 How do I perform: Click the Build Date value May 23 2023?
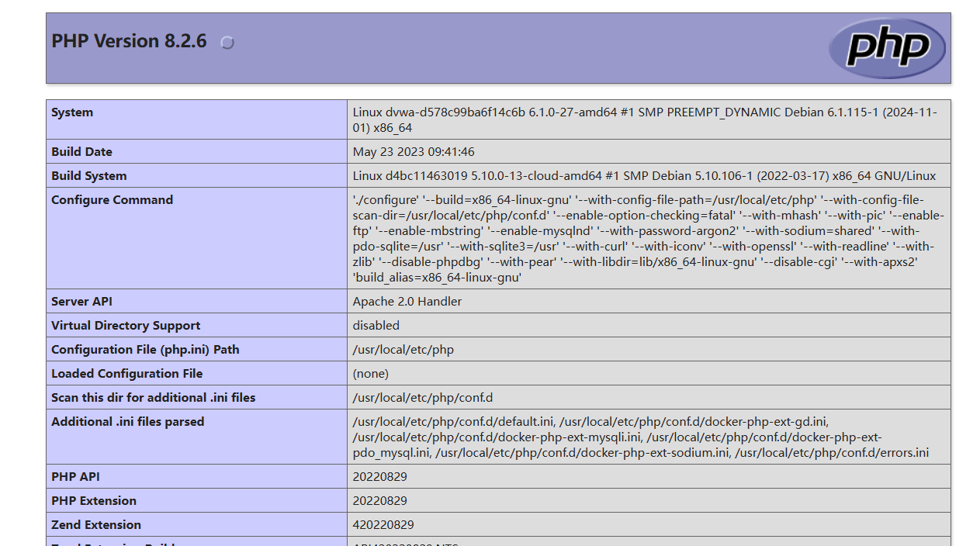[414, 152]
